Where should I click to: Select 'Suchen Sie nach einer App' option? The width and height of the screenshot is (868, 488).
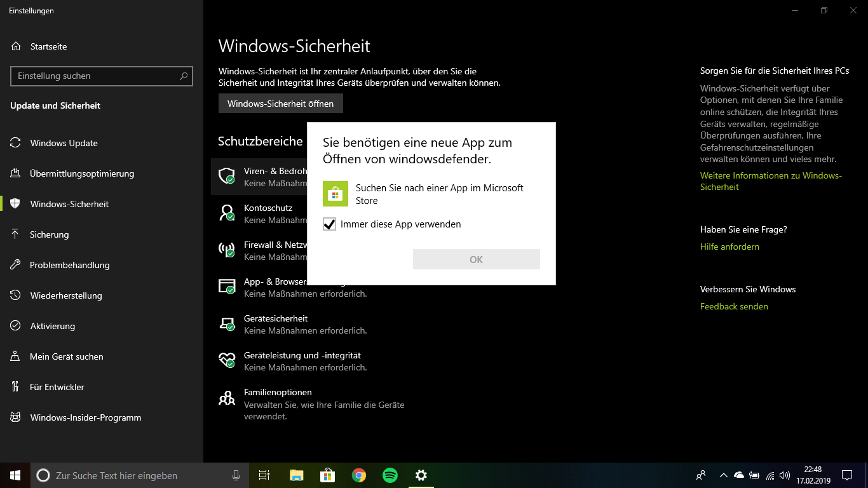click(431, 194)
